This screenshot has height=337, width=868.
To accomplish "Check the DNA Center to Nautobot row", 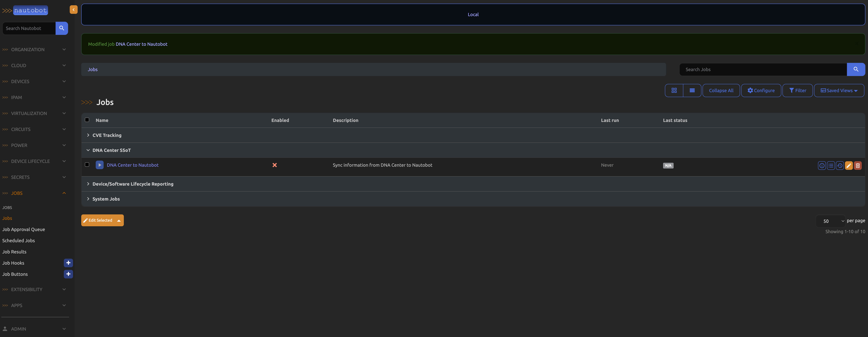I will (x=87, y=164).
